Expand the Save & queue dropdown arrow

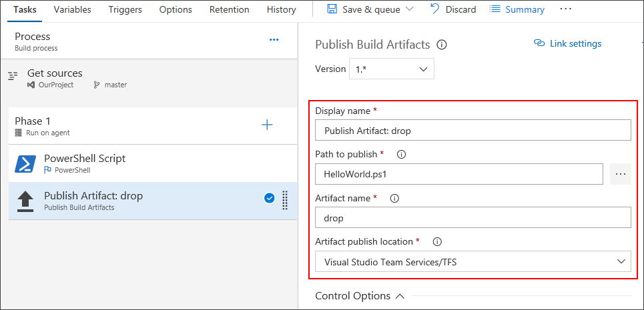pos(410,9)
